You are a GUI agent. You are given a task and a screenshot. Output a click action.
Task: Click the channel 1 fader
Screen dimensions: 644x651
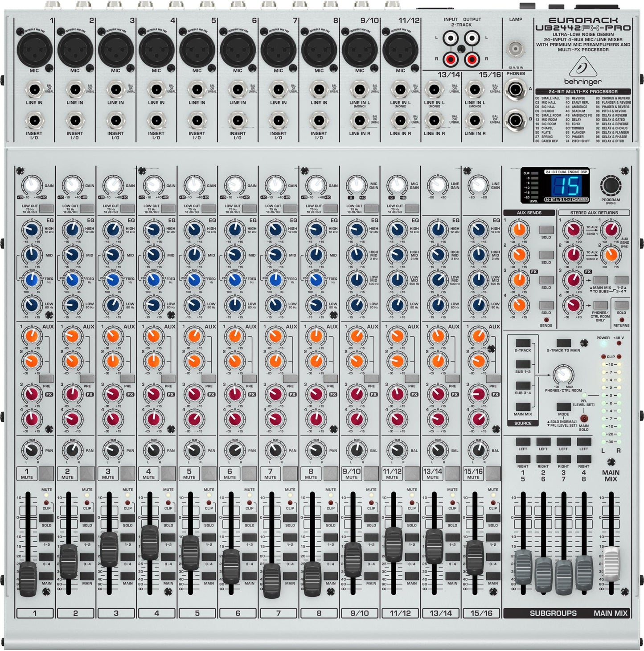[x=28, y=579]
